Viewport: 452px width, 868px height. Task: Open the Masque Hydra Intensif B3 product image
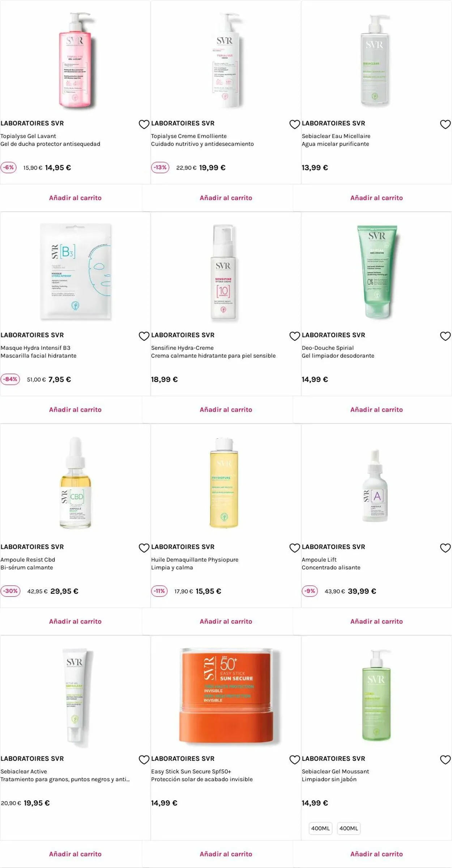click(x=76, y=272)
